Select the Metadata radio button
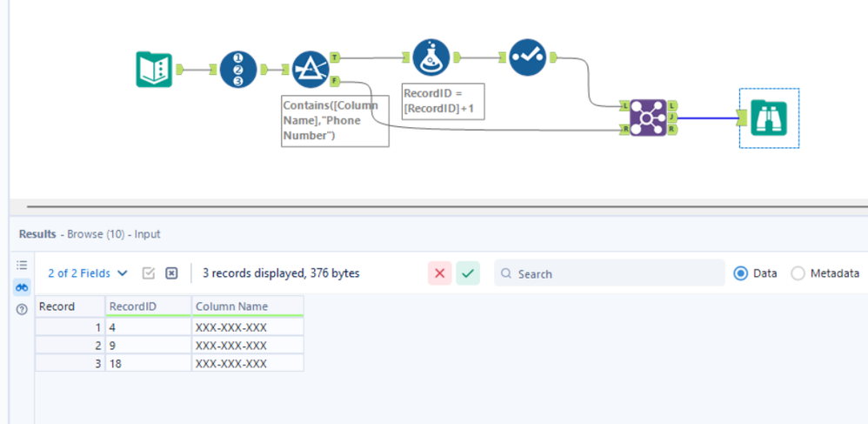 (798, 273)
